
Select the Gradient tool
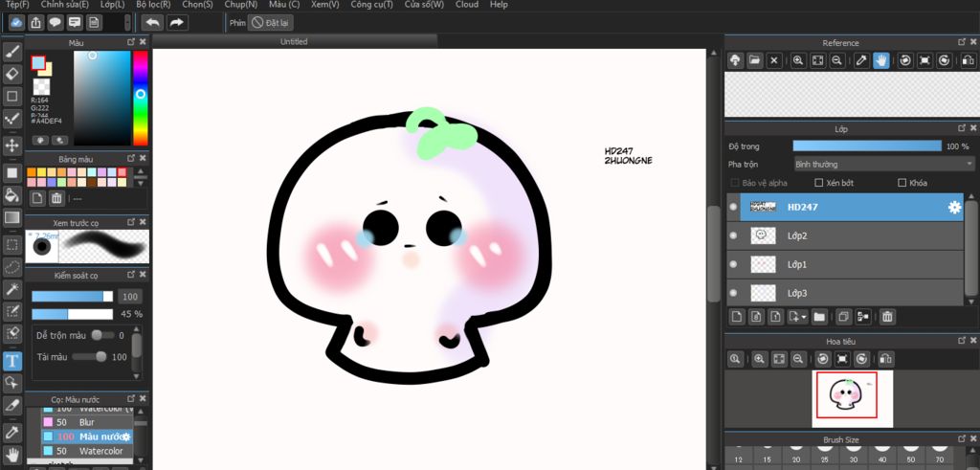pos(11,217)
